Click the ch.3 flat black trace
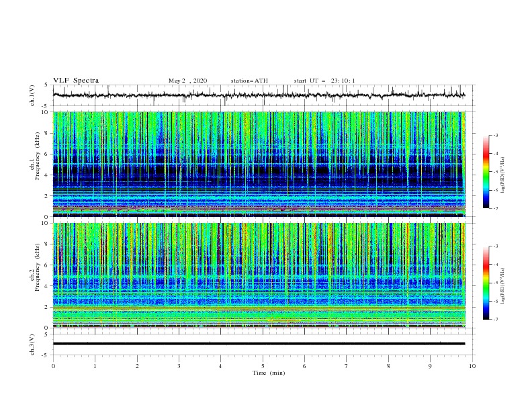The width and height of the screenshot is (532, 411). pyautogui.click(x=259, y=344)
